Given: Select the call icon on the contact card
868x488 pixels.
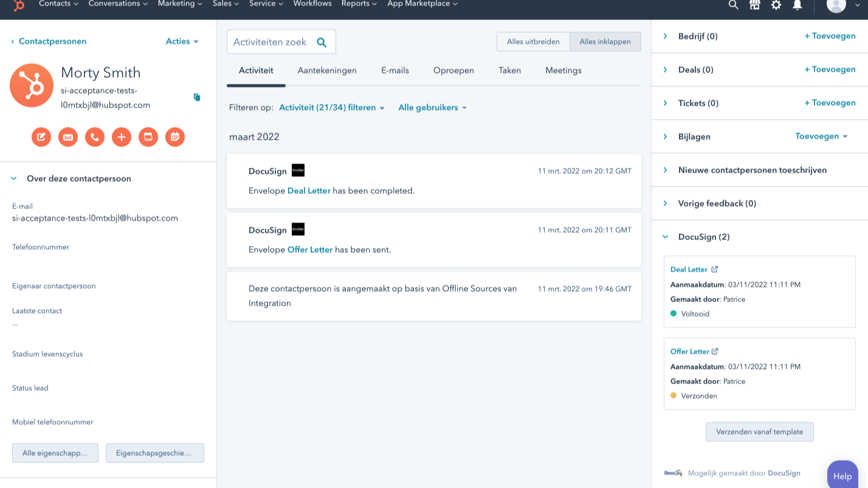Looking at the screenshot, I should click(95, 137).
